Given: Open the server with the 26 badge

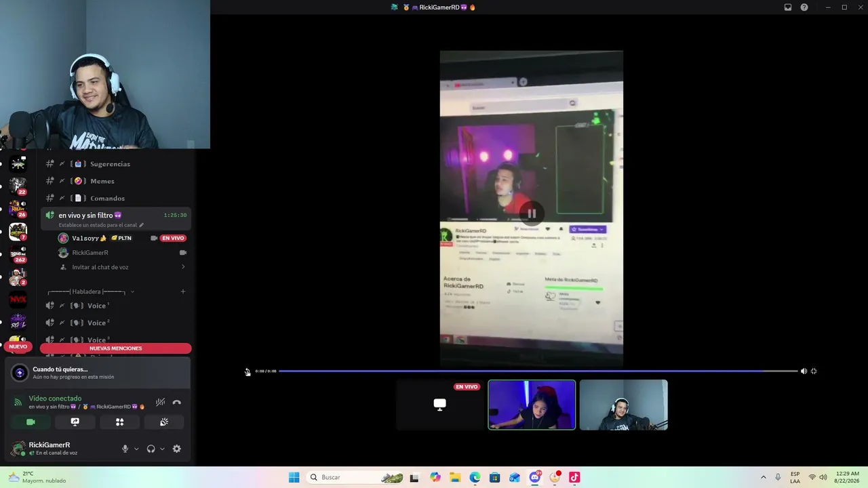Looking at the screenshot, I should [x=18, y=208].
